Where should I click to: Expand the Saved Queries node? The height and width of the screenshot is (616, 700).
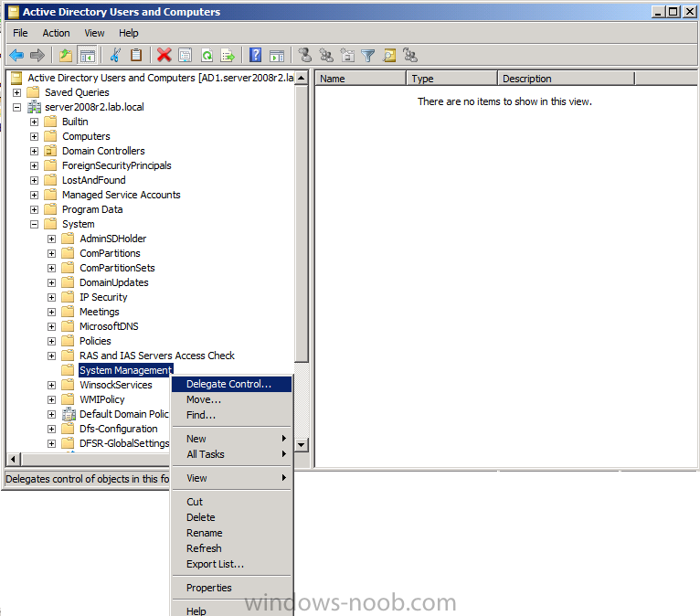click(17, 92)
